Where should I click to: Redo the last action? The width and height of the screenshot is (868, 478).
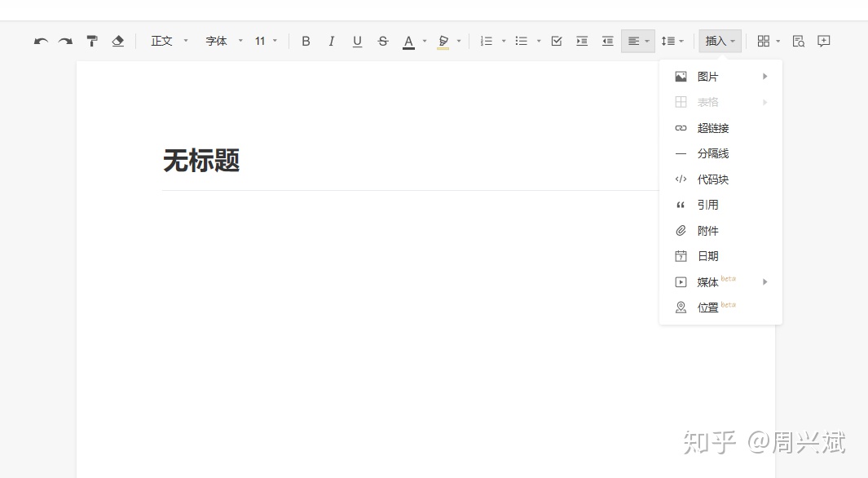(x=66, y=41)
